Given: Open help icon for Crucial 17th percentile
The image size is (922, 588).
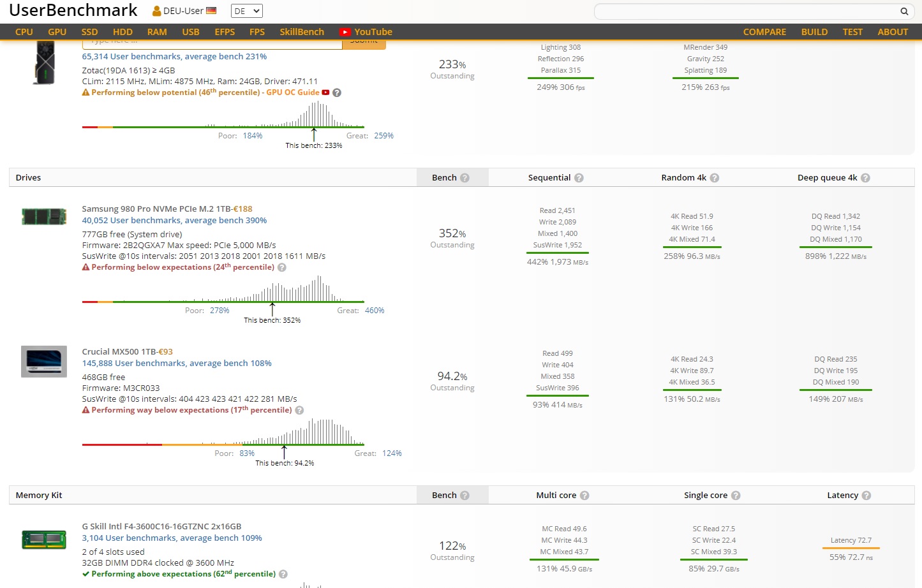Looking at the screenshot, I should point(299,410).
